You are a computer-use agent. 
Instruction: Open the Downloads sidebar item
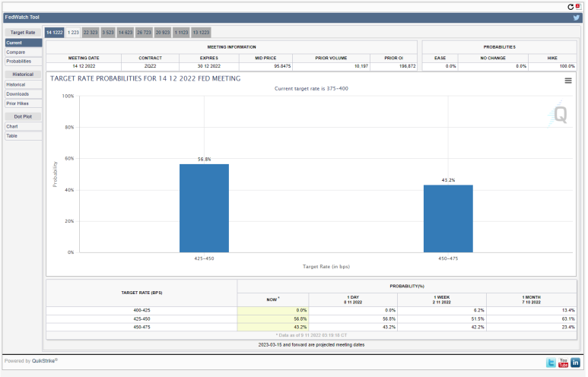pyautogui.click(x=24, y=94)
